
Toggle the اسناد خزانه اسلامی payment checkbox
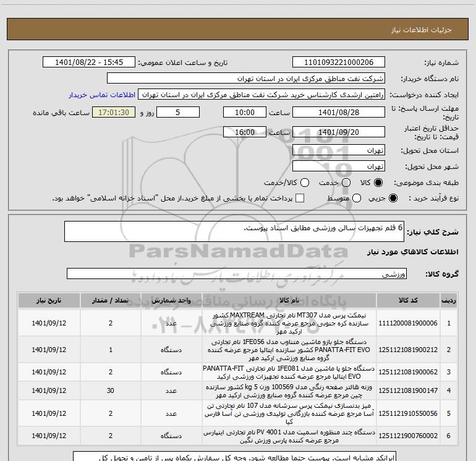pos(300,198)
